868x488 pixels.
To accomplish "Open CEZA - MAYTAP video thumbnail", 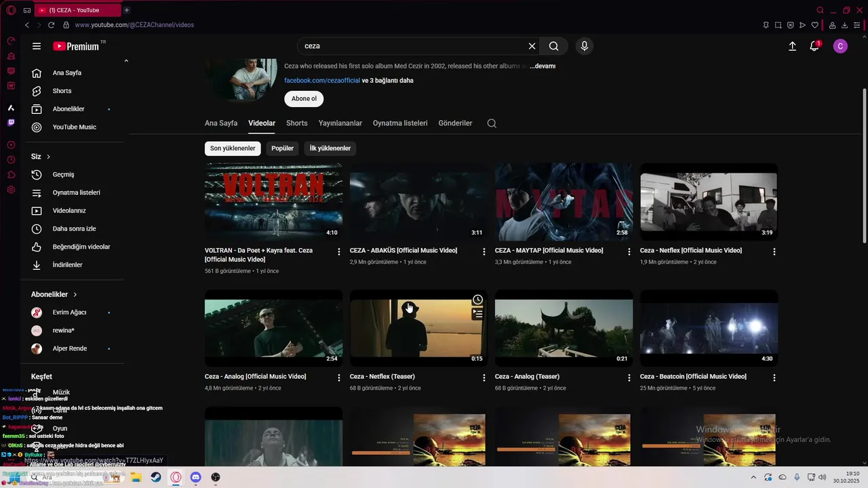I will point(564,202).
